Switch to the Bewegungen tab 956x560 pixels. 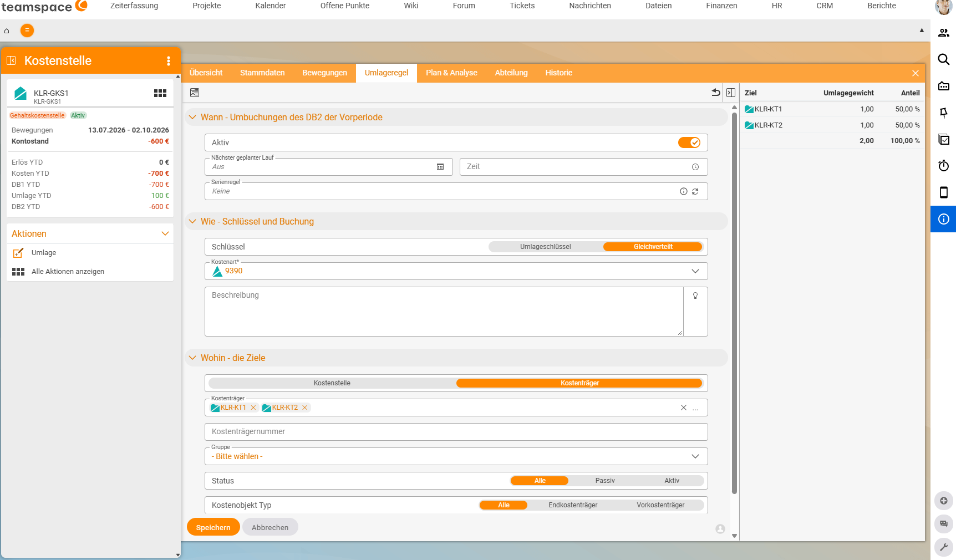pos(324,73)
